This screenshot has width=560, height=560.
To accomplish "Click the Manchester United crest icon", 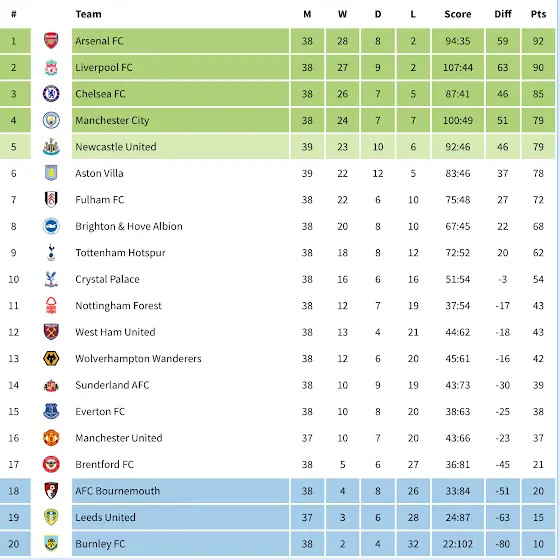I will tap(51, 438).
